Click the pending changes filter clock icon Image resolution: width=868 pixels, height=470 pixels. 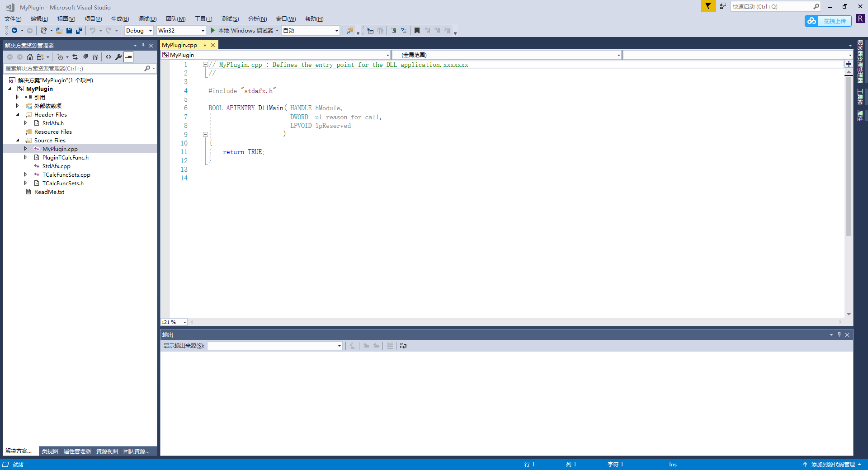60,57
